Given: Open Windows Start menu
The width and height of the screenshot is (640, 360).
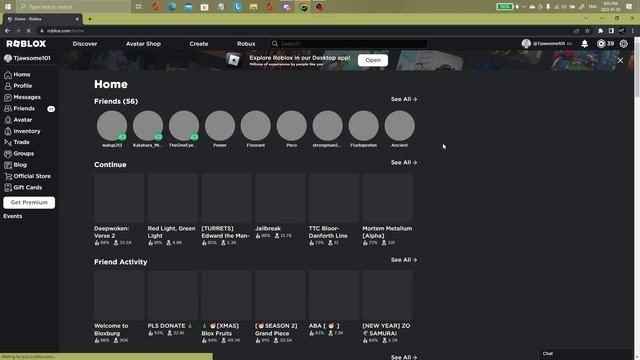Looking at the screenshot, I should [x=8, y=7].
